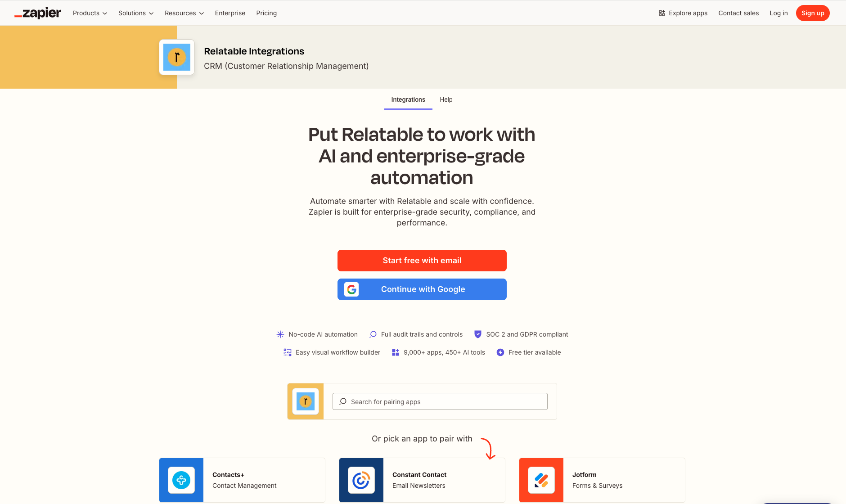
Task: Click the Google G logo icon
Action: click(x=351, y=289)
